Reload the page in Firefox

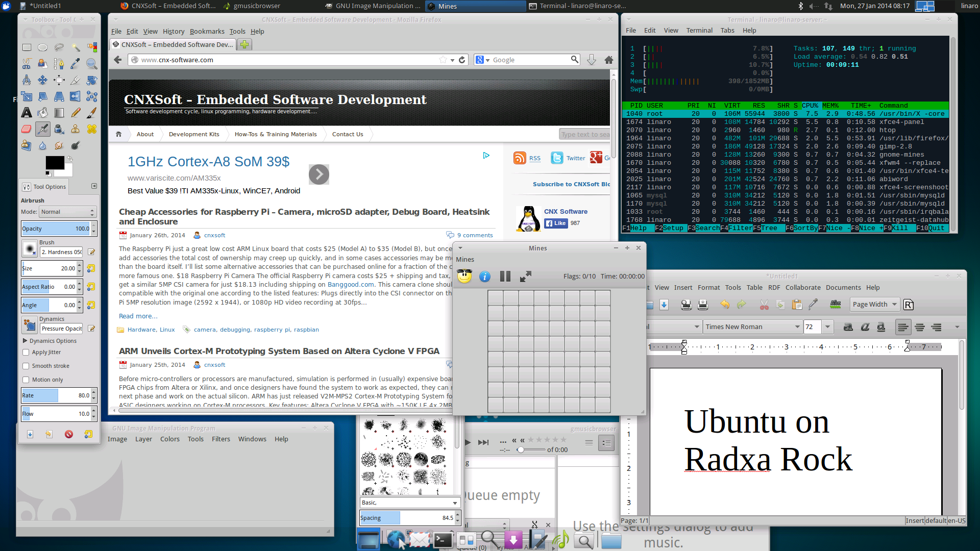coord(462,60)
